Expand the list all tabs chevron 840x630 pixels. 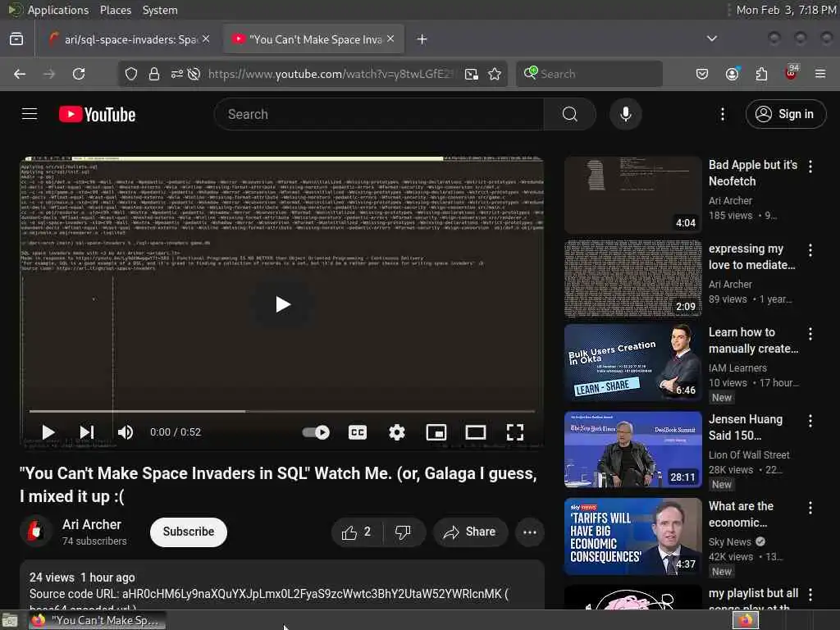pos(711,39)
